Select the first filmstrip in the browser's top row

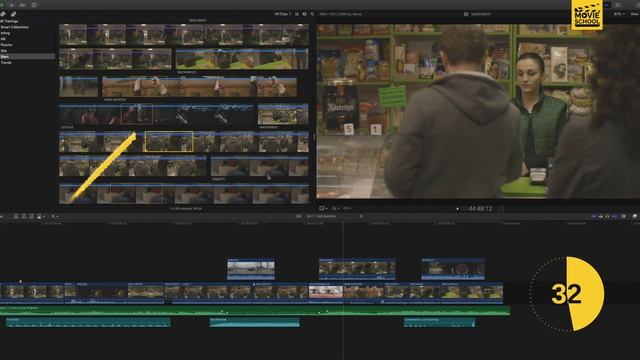[184, 34]
